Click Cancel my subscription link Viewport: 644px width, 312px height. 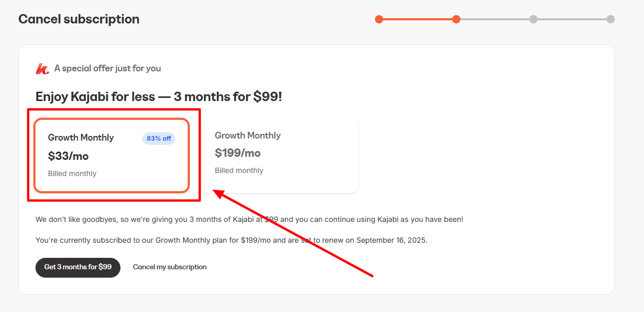pyautogui.click(x=169, y=267)
